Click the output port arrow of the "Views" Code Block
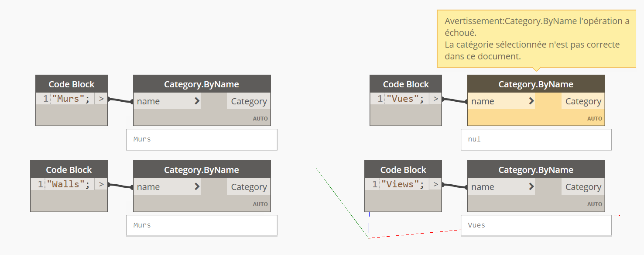Image resolution: width=644 pixels, height=255 pixels. pos(435,184)
